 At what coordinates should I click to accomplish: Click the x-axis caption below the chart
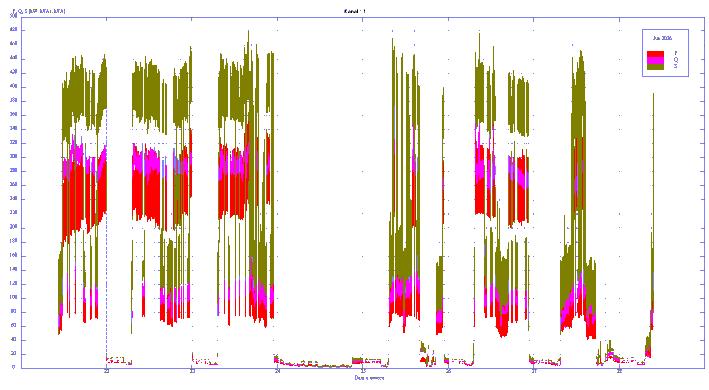[x=369, y=378]
